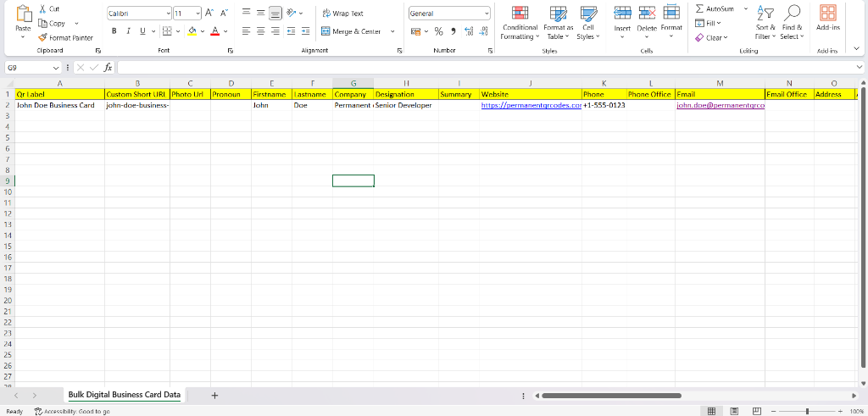Click the decrease decimal icon
Viewport: 868px width, 416px height.
(x=483, y=31)
